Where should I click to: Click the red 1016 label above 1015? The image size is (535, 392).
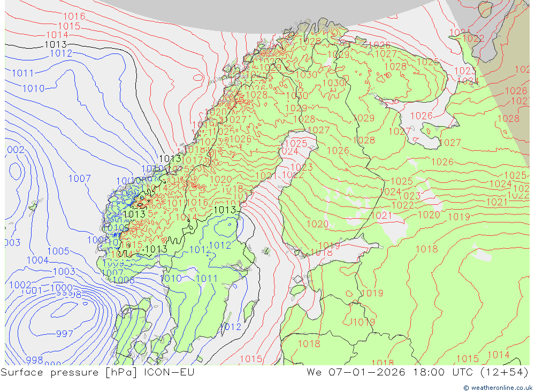(x=74, y=16)
